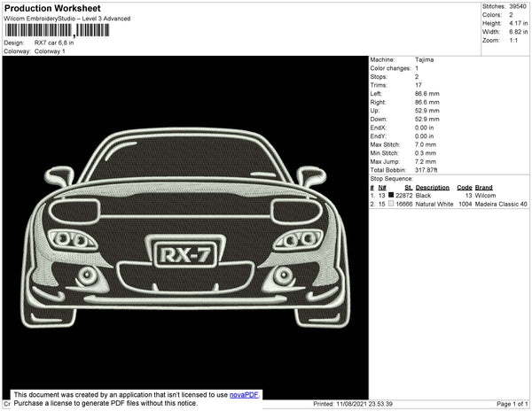This screenshot has width=532, height=411.
Task: Select the Right value 86.6 mm
Action: click(427, 103)
